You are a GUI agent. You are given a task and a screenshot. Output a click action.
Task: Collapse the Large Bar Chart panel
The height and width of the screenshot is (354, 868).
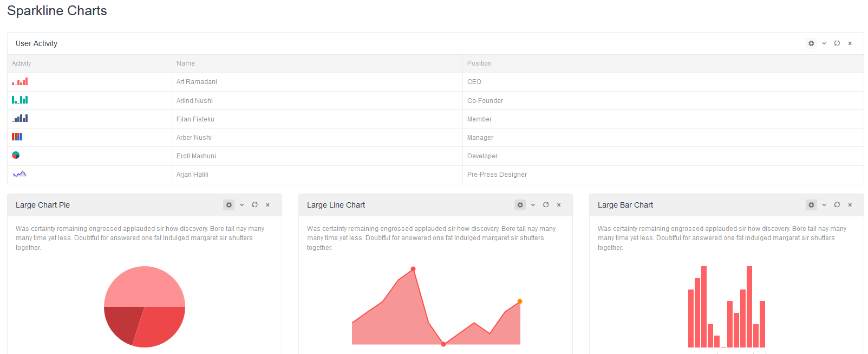pyautogui.click(x=824, y=205)
